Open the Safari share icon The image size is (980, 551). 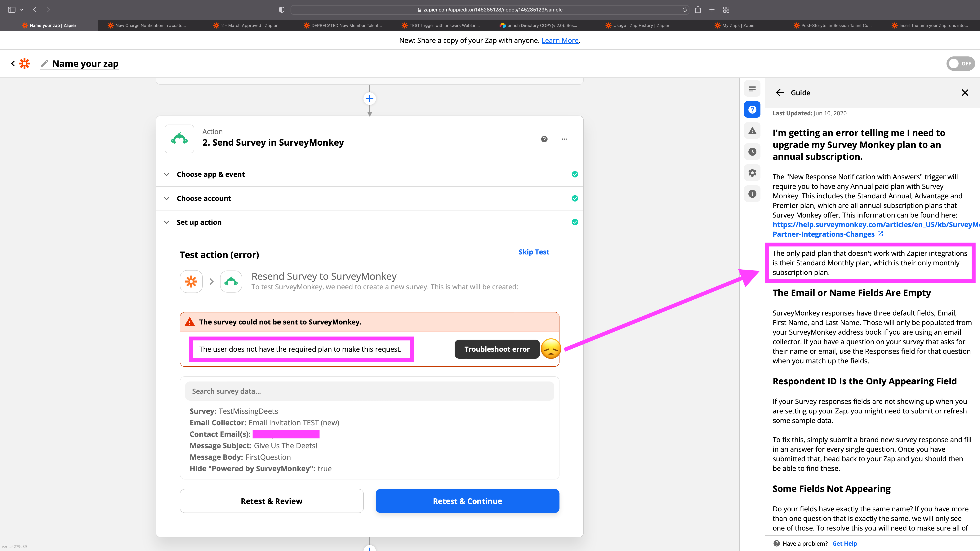tap(698, 10)
